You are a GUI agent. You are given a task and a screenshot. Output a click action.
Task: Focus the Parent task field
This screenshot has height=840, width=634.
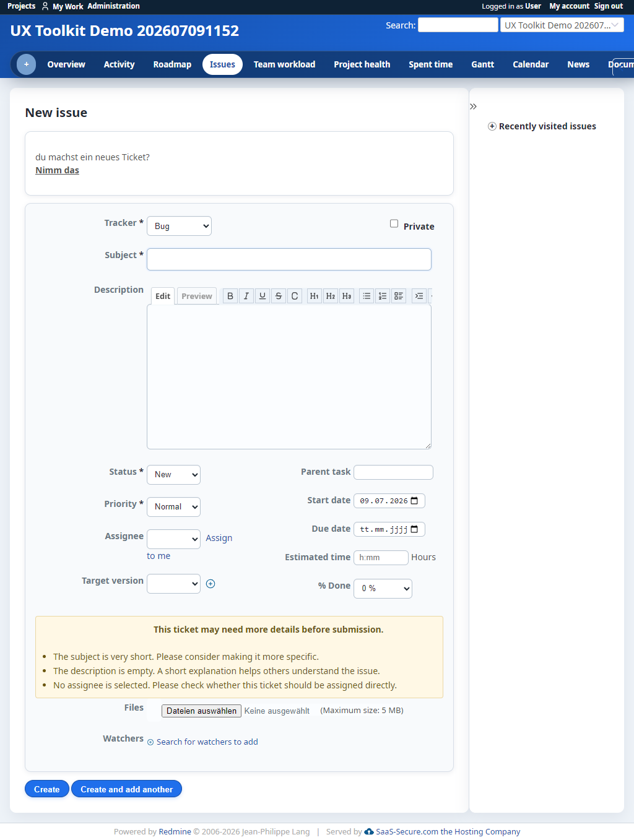pyautogui.click(x=393, y=472)
